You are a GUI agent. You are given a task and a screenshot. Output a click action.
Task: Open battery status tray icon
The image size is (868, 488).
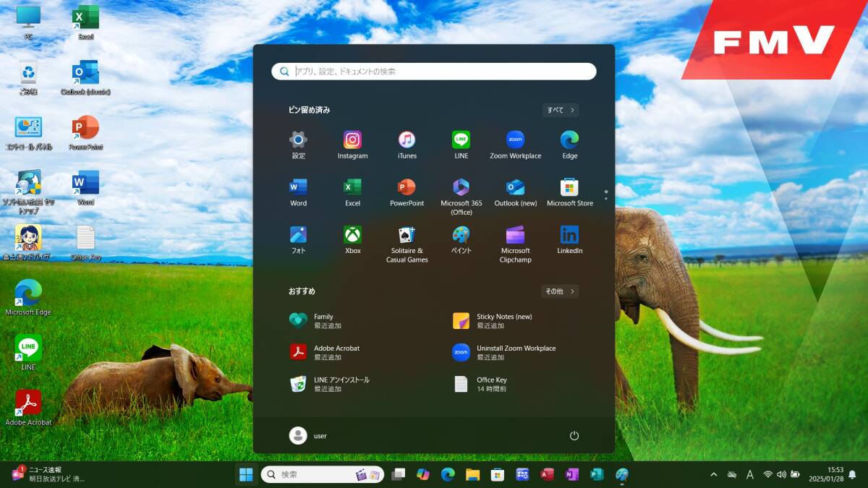(795, 474)
